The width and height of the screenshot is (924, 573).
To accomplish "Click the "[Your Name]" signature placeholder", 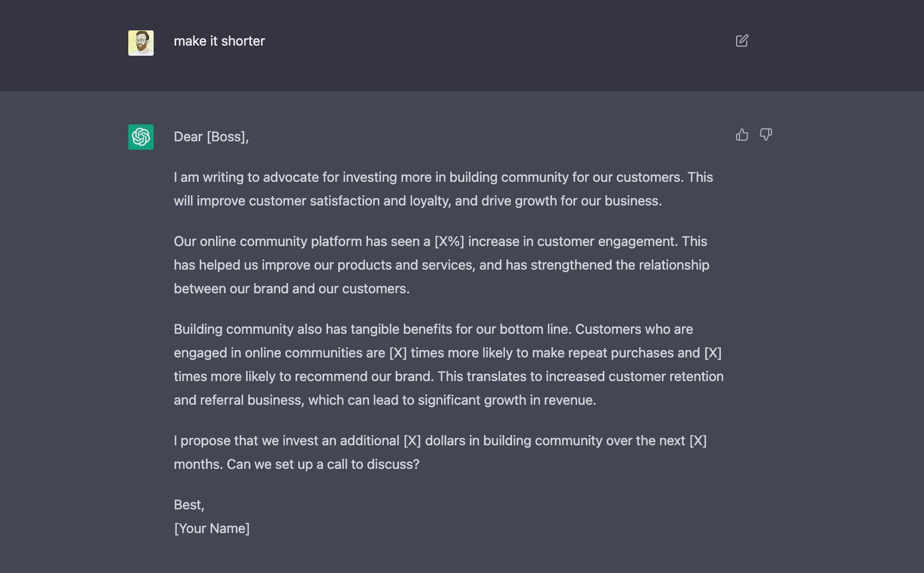I will point(212,529).
